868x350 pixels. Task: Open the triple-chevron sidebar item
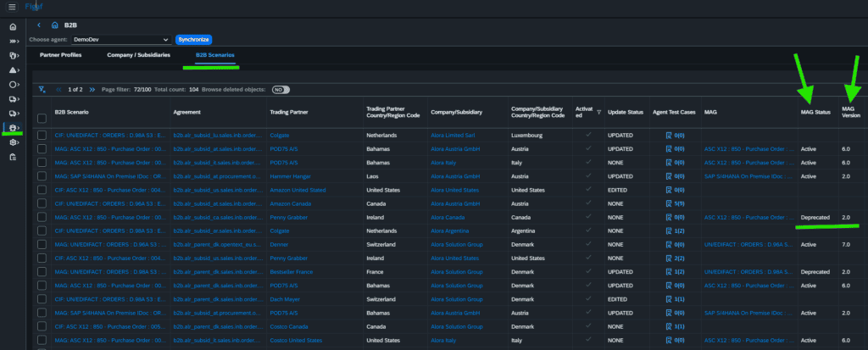coord(14,42)
